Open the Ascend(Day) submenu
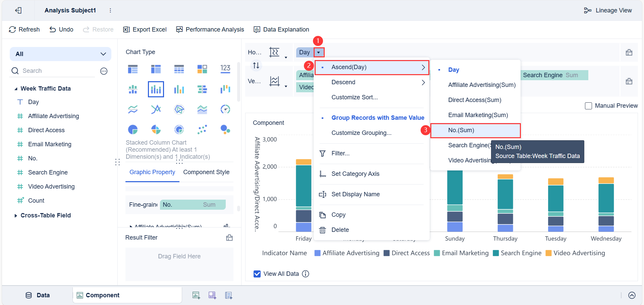 [372, 67]
